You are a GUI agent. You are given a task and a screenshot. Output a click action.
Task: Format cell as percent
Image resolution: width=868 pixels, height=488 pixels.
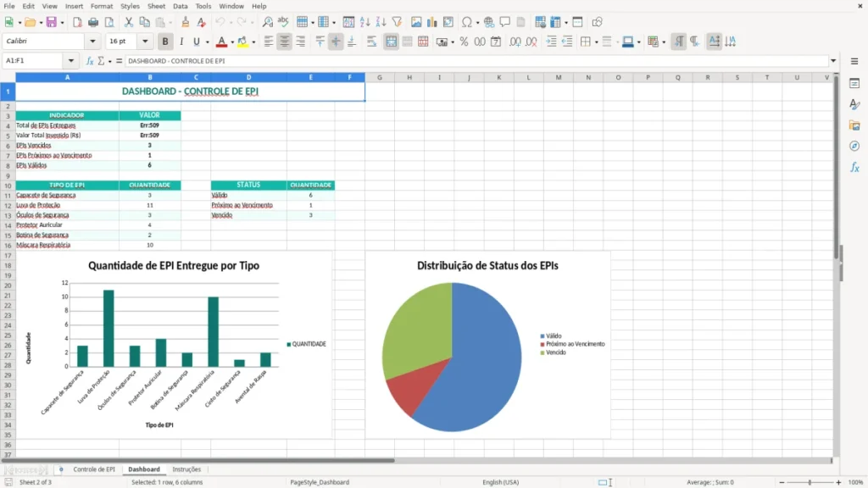click(x=464, y=42)
